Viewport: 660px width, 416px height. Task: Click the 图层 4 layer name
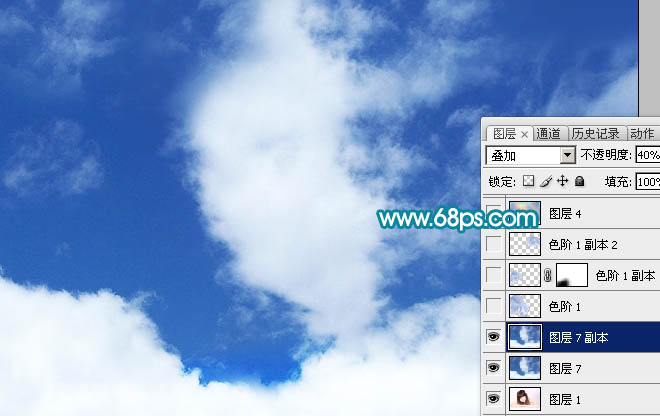(x=565, y=214)
